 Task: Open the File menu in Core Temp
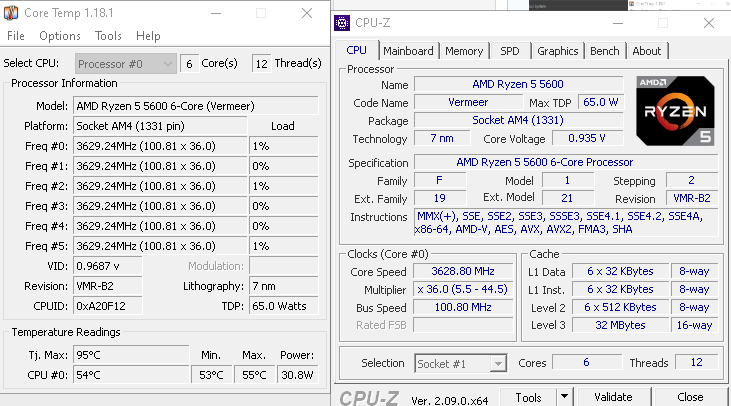tap(16, 36)
